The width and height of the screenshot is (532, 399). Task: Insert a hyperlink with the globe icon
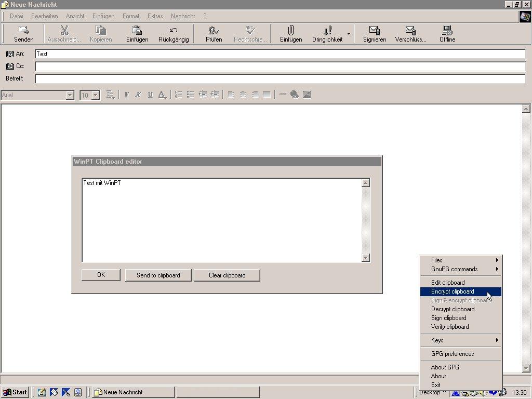tap(294, 95)
